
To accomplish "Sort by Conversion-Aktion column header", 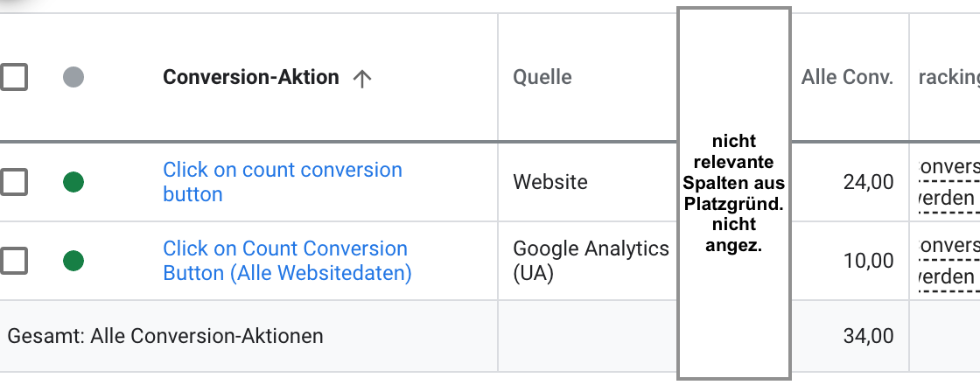I will 250,78.
